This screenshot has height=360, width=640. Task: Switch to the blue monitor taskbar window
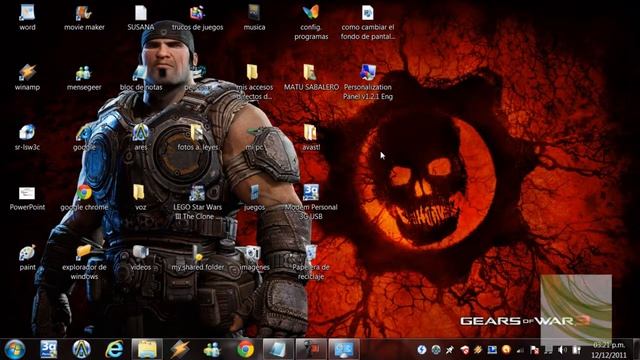344,349
